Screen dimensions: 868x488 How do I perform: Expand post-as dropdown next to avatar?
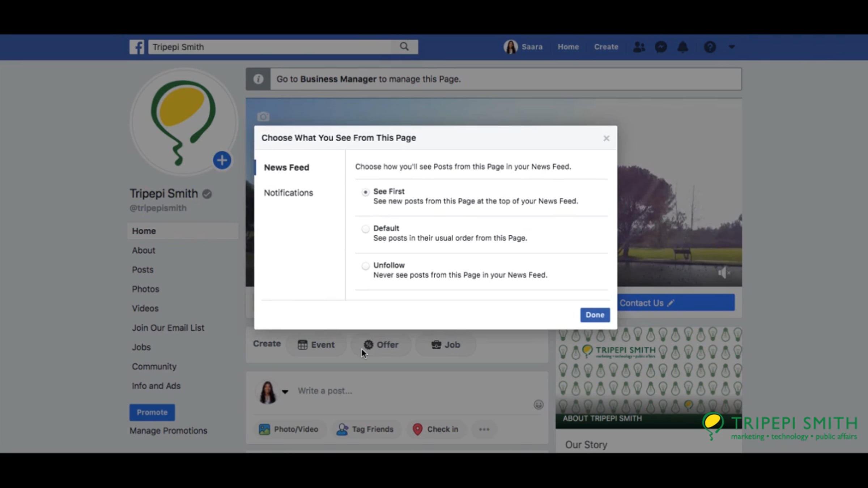[x=285, y=391]
